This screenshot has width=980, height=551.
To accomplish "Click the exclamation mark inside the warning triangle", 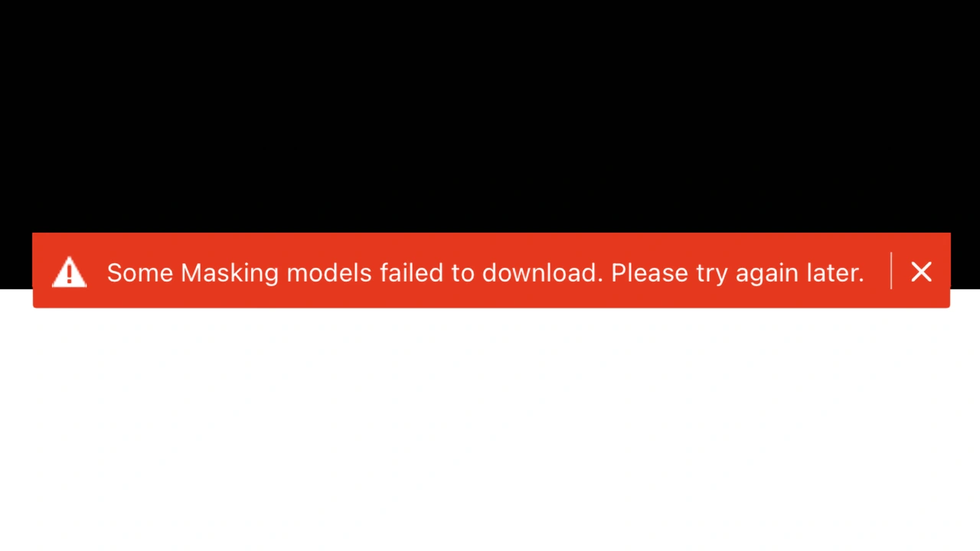I will [69, 274].
